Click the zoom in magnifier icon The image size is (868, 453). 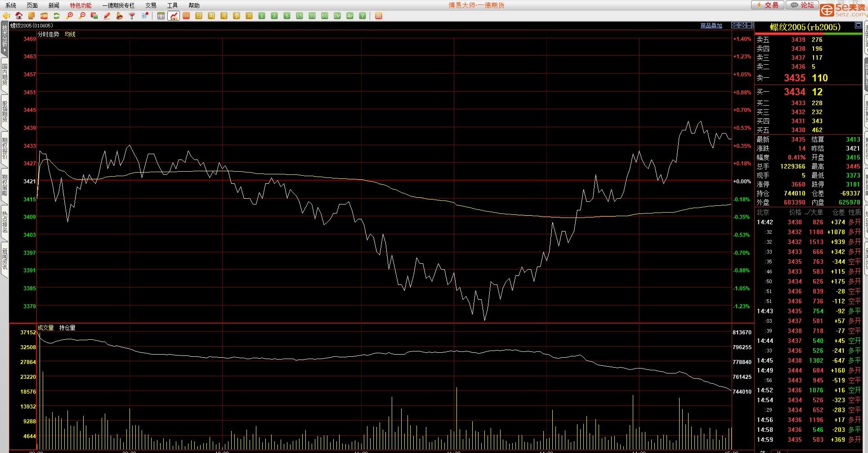[69, 16]
